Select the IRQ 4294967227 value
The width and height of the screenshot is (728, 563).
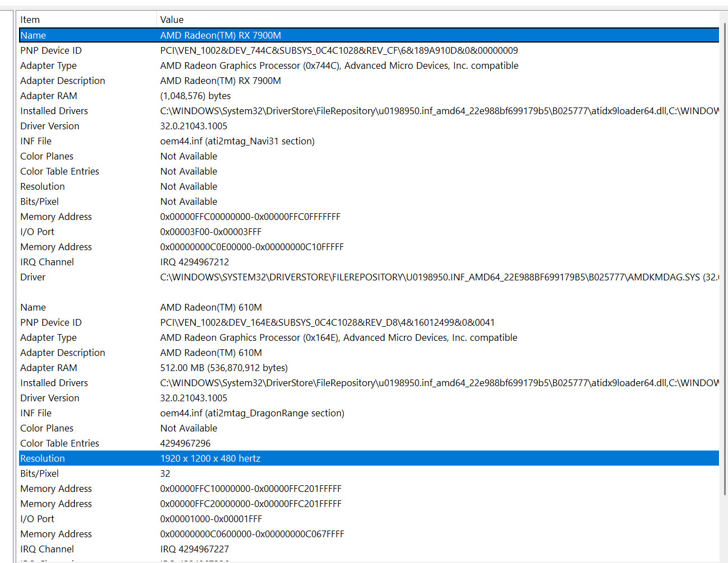194,549
